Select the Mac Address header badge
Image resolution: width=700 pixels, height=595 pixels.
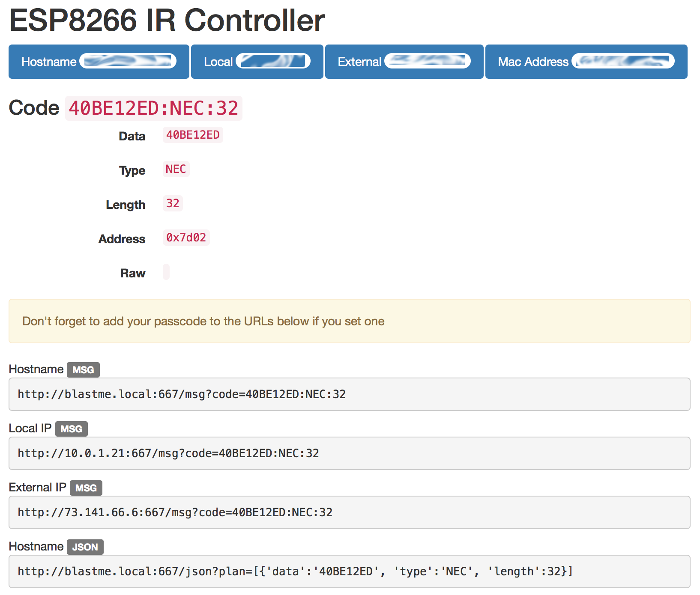tap(585, 61)
